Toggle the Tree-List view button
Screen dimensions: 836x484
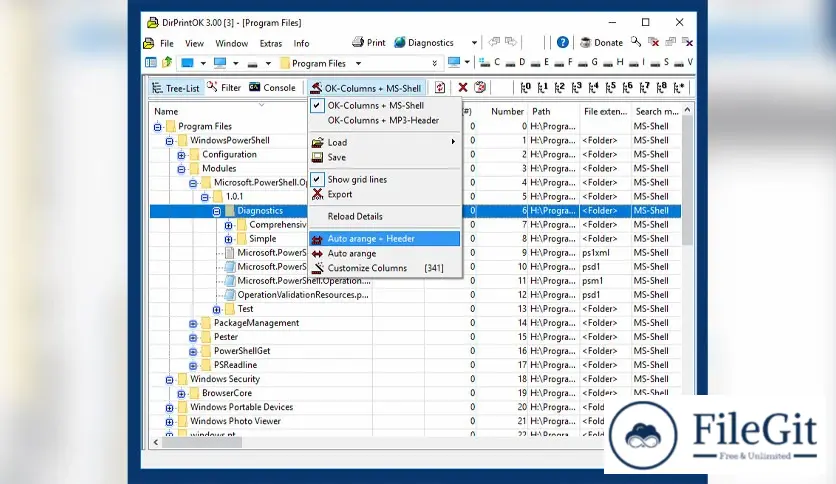coord(175,88)
